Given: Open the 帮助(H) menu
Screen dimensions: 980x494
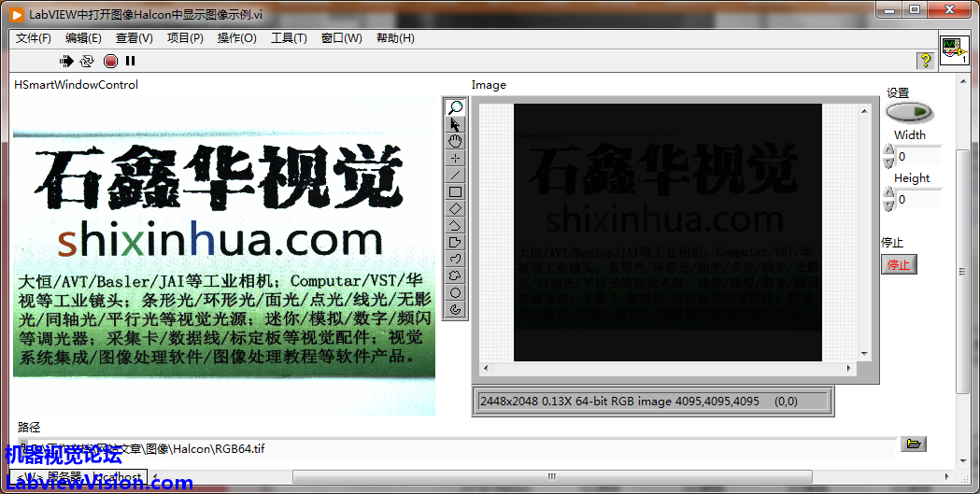Looking at the screenshot, I should (395, 38).
